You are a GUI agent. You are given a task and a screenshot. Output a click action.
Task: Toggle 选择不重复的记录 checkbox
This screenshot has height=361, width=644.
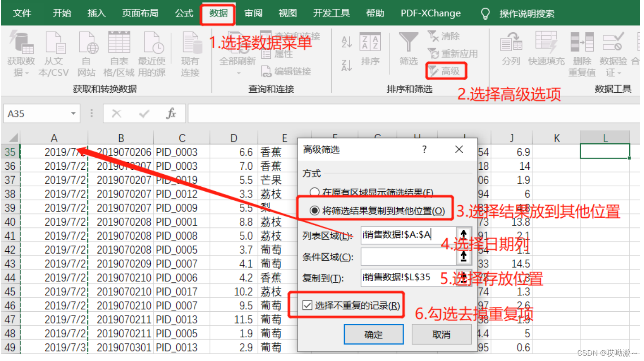click(x=307, y=305)
